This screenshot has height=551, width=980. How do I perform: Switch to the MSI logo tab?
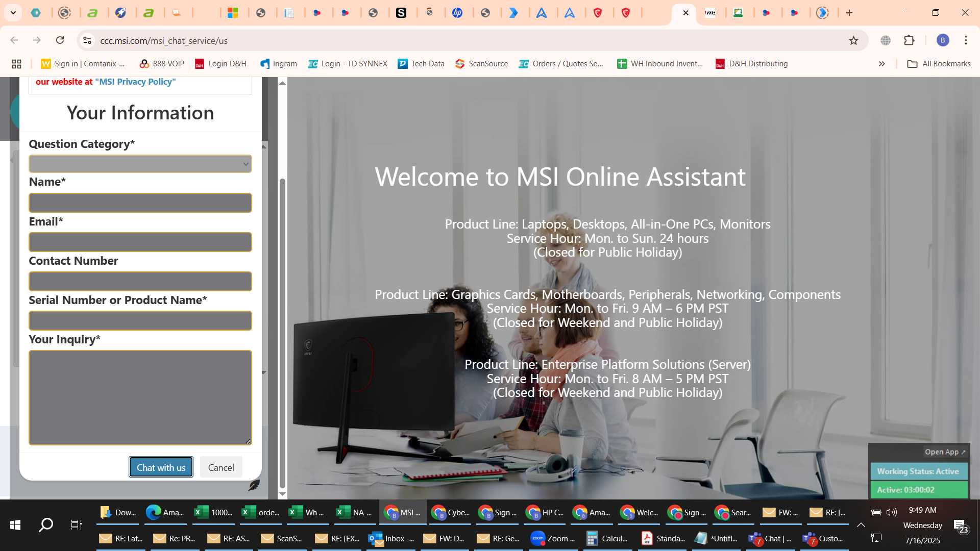(x=710, y=13)
